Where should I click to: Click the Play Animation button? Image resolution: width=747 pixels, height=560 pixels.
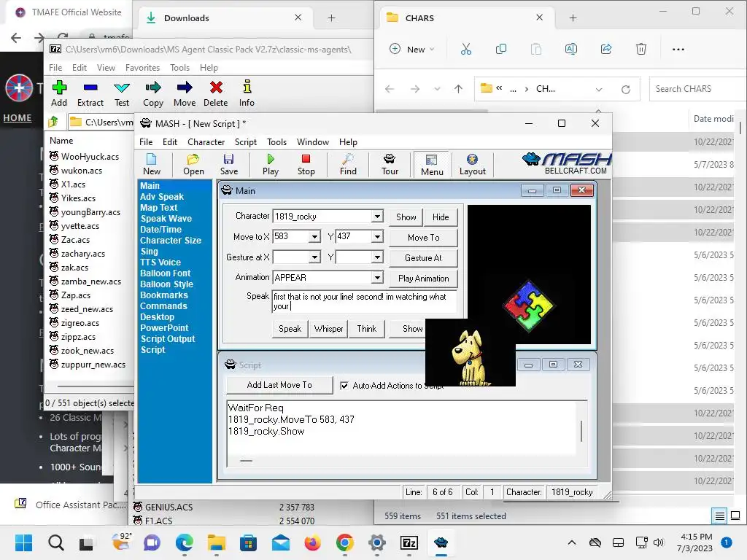[424, 278]
